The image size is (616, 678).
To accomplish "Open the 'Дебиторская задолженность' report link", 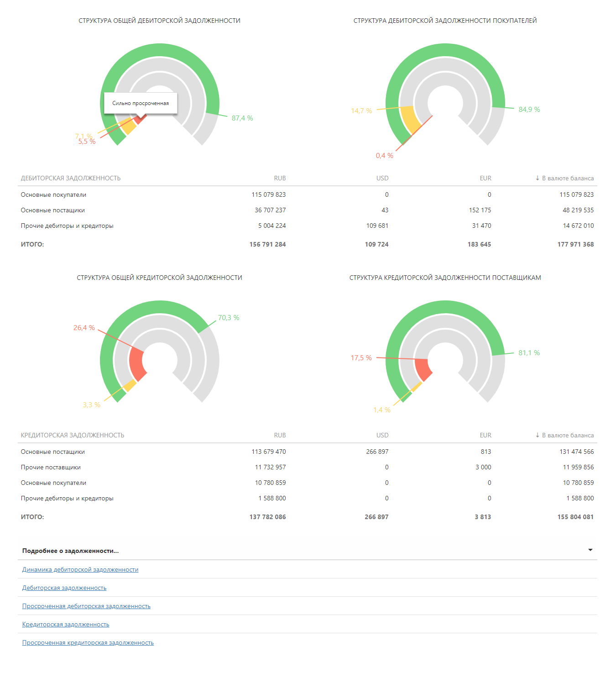I will pyautogui.click(x=64, y=588).
